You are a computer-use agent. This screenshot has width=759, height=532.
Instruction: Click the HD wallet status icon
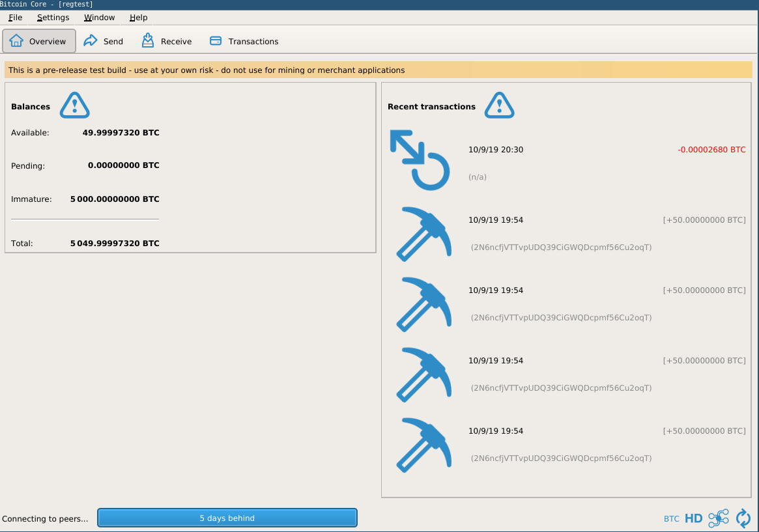tap(694, 518)
